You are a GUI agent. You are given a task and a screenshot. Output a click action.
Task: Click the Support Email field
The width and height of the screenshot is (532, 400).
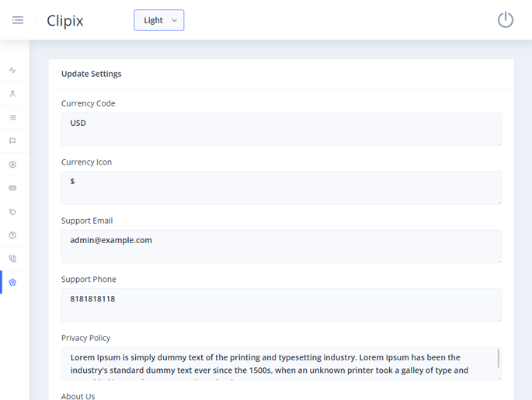pyautogui.click(x=281, y=246)
